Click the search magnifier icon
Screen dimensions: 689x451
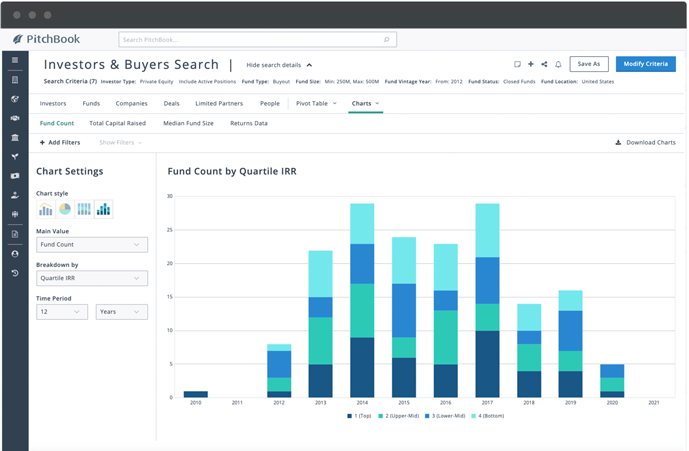click(387, 40)
